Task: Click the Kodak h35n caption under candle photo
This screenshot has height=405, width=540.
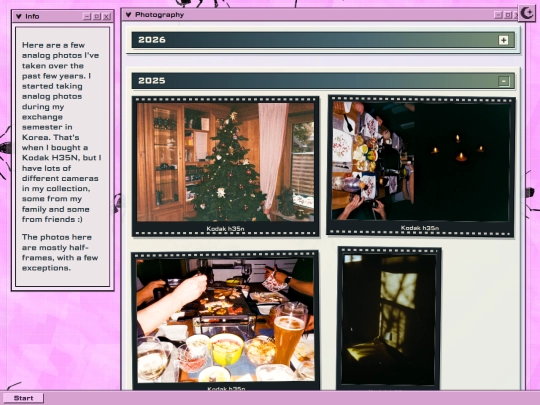Action: click(420, 228)
